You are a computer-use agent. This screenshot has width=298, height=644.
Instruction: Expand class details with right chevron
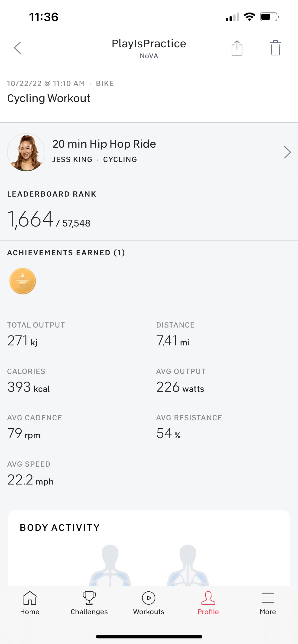287,152
